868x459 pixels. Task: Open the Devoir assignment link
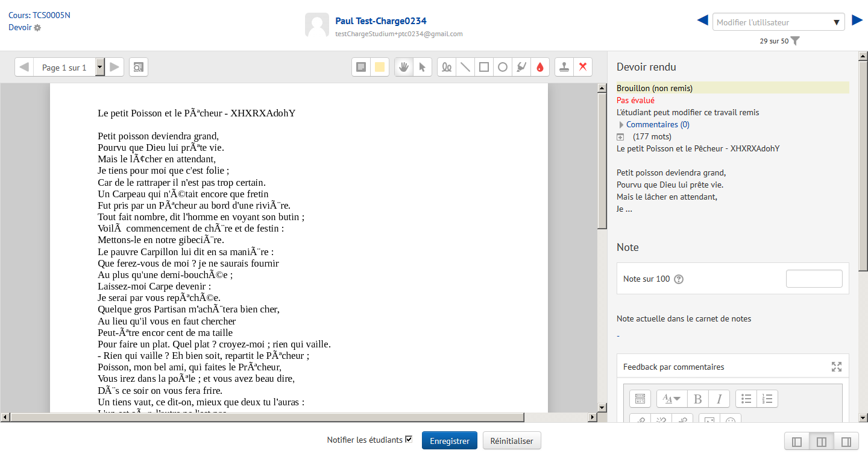20,27
